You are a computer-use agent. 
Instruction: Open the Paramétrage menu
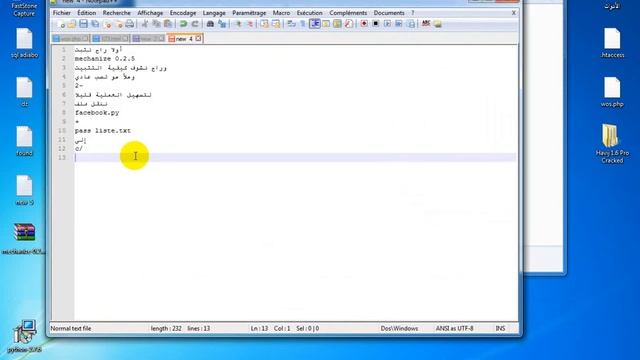(x=249, y=13)
